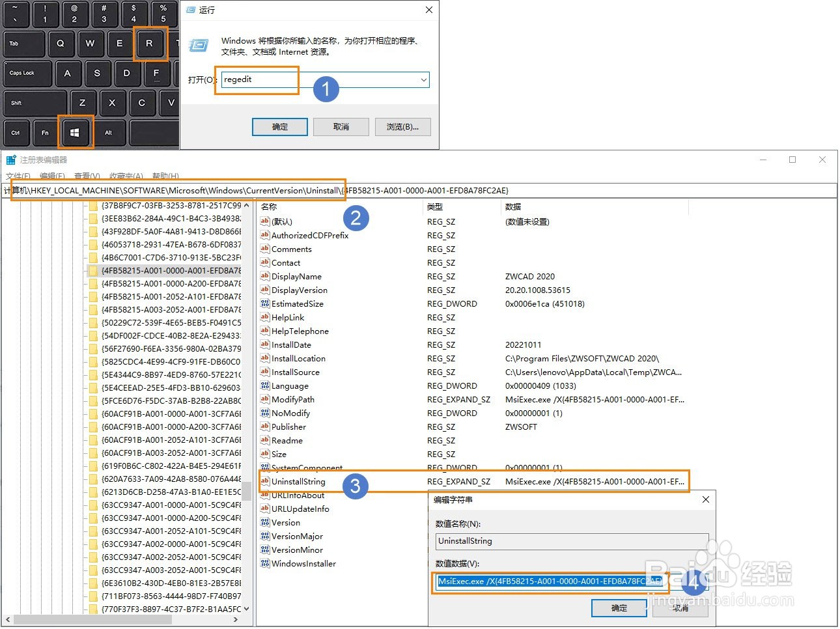Confirm with 确定 in edit string dialog

click(619, 608)
